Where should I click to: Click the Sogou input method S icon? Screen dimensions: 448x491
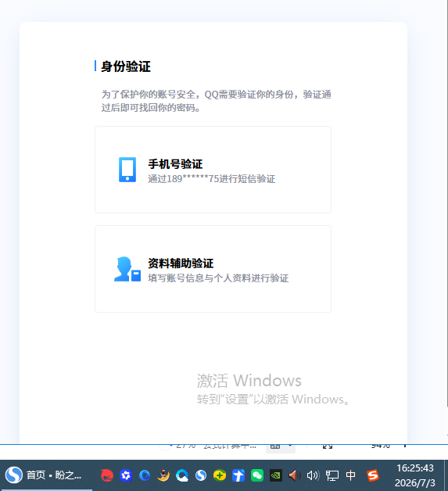pos(372,475)
